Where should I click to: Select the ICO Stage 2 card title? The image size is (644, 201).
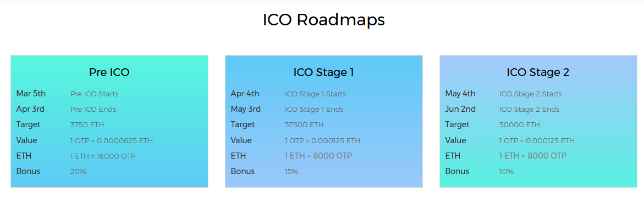[538, 72]
